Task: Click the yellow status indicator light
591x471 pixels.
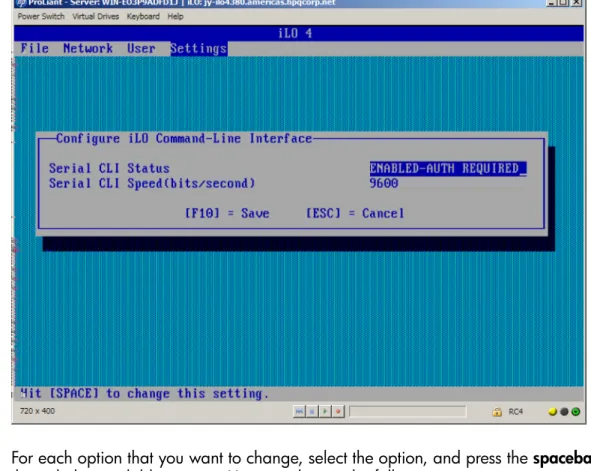Action: pos(553,412)
